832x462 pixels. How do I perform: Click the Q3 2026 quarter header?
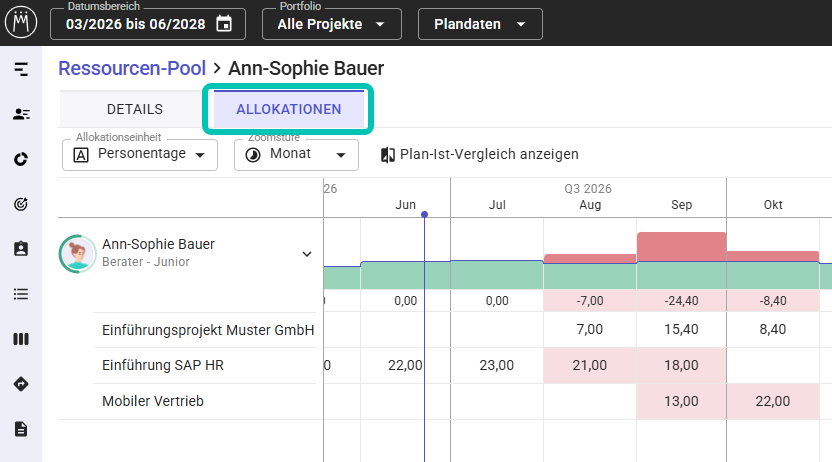pos(588,189)
